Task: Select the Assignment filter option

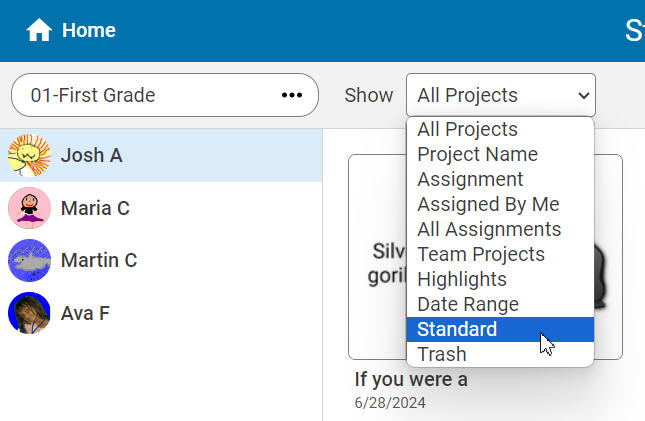Action: (470, 179)
